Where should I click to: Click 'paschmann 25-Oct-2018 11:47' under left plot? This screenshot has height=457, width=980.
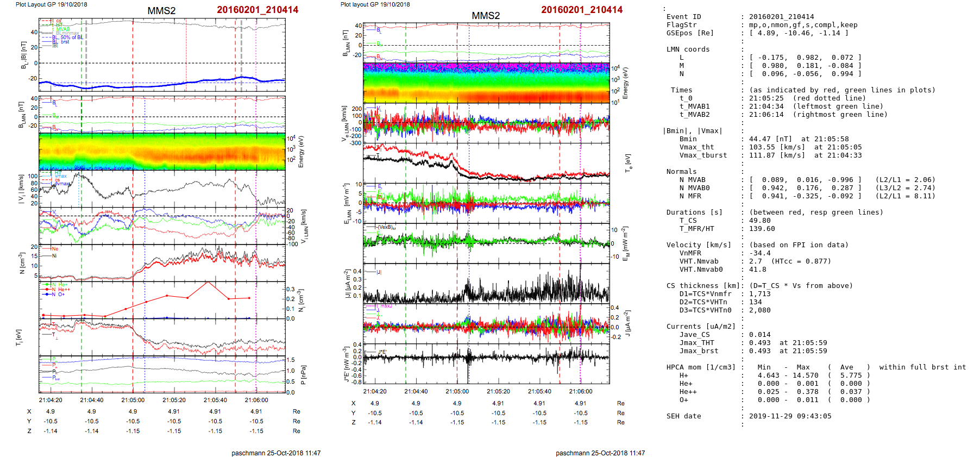click(276, 453)
